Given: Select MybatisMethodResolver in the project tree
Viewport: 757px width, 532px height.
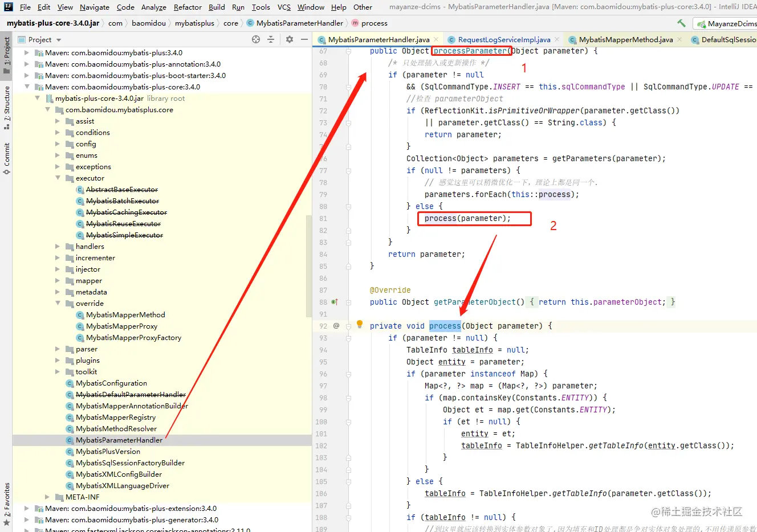Looking at the screenshot, I should coord(116,429).
